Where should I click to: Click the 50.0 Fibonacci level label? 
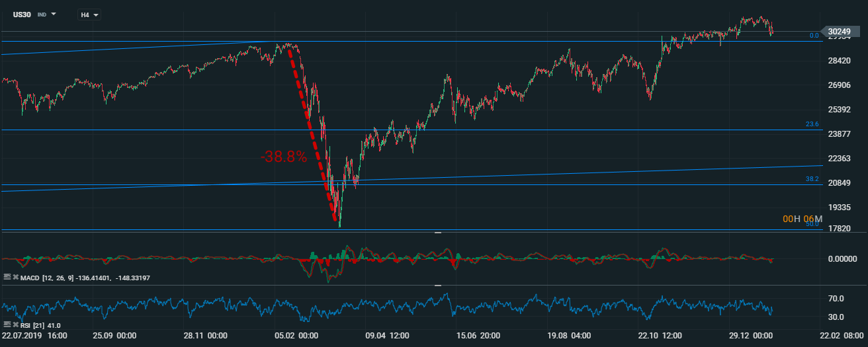(x=812, y=225)
